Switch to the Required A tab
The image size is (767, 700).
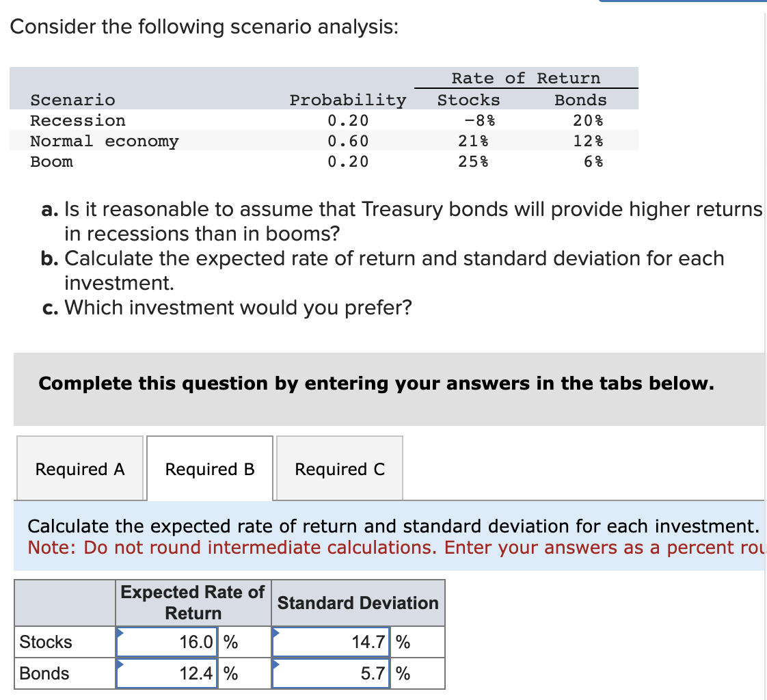tap(79, 468)
